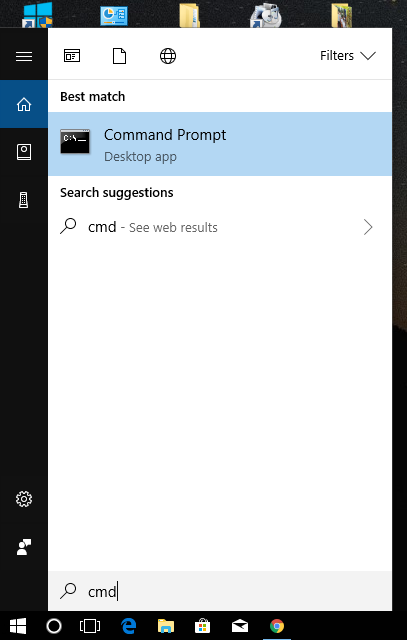Screen dimensions: 408x641
Task: Open Task View on taskbar
Action: click(x=90, y=626)
